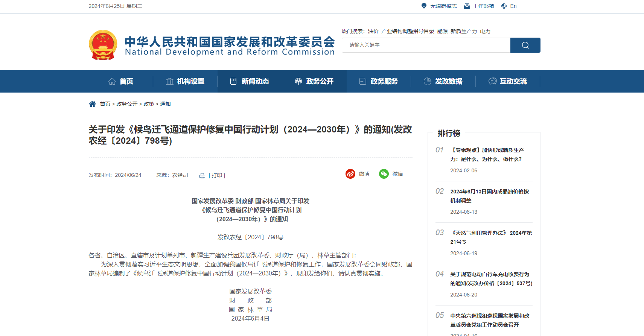Click the Weibo share icon
644x336 pixels.
[350, 174]
